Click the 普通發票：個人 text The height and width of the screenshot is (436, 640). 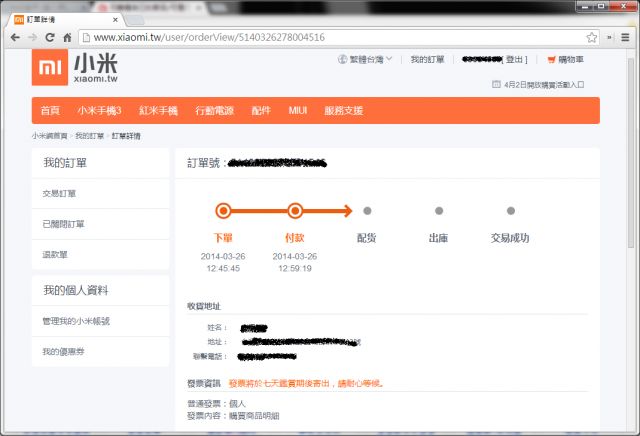(216, 404)
